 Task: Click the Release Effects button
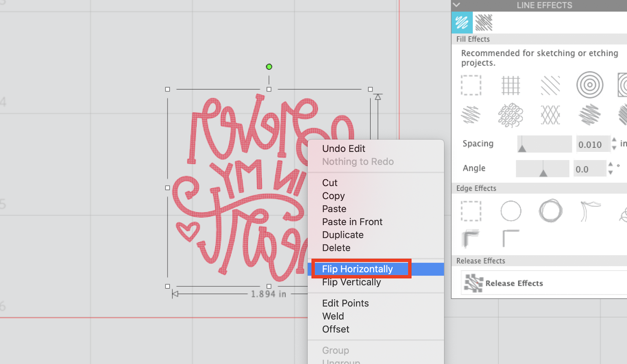(514, 283)
